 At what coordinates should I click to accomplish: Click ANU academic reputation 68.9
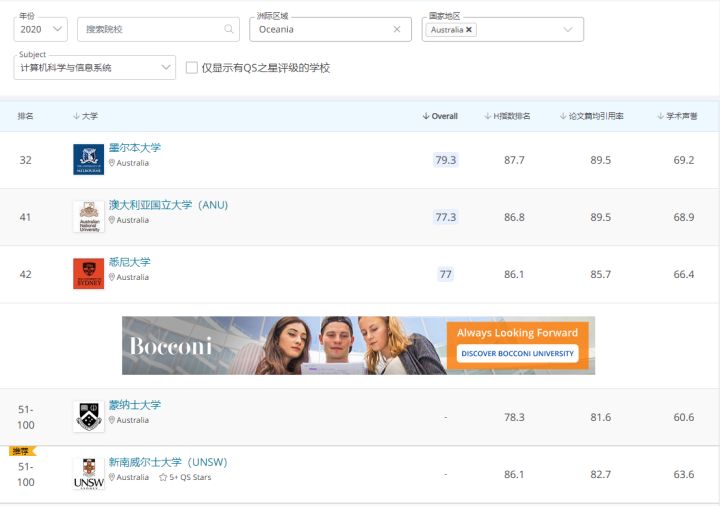(x=684, y=217)
